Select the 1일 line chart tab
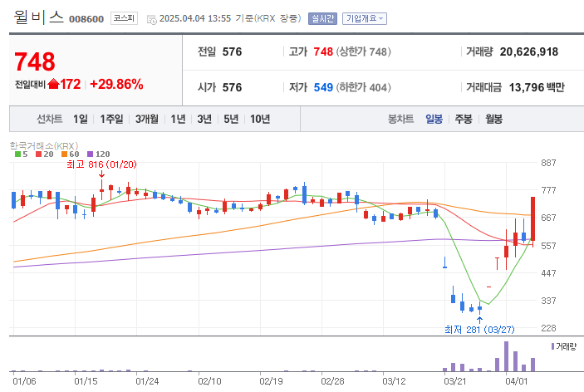Screen dimensions: 584x392 coord(80,119)
